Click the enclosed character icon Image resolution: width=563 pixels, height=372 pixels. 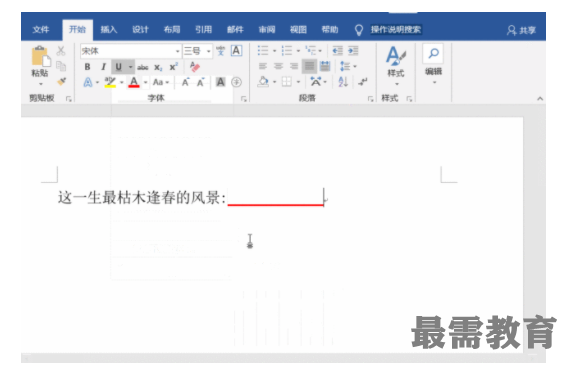coord(236,82)
